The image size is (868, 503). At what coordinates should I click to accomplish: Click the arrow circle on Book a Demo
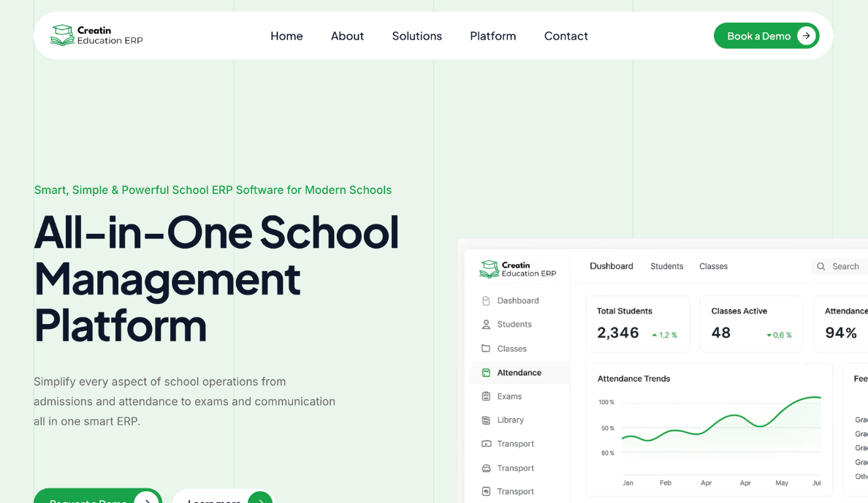click(x=807, y=35)
